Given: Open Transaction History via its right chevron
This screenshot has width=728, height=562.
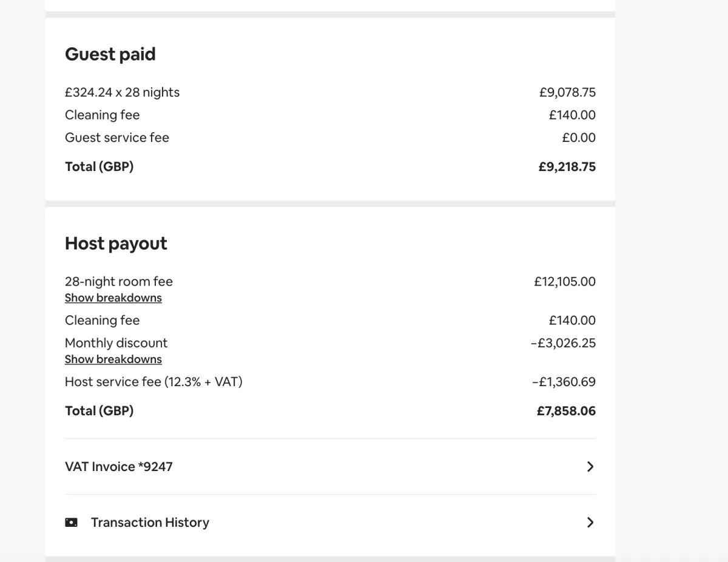Looking at the screenshot, I should [590, 523].
